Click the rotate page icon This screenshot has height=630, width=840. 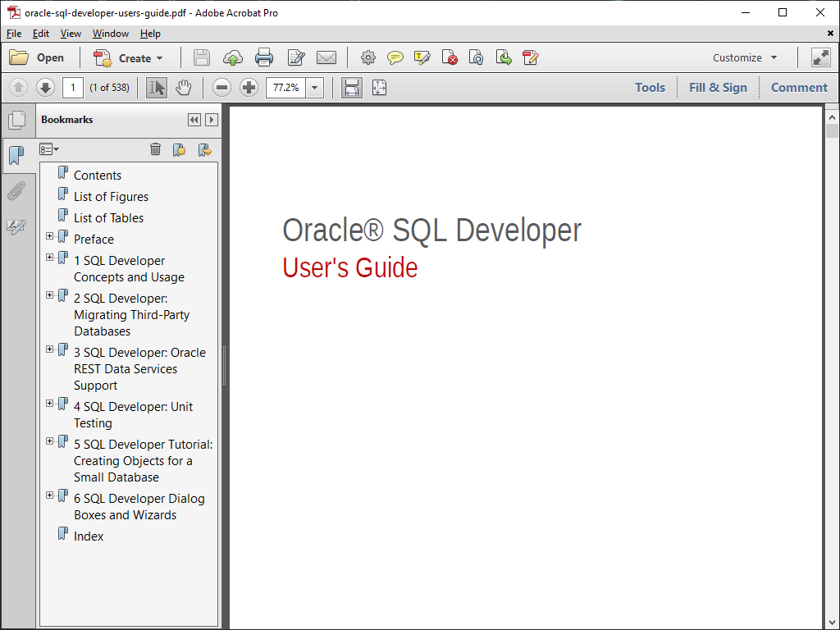(477, 57)
